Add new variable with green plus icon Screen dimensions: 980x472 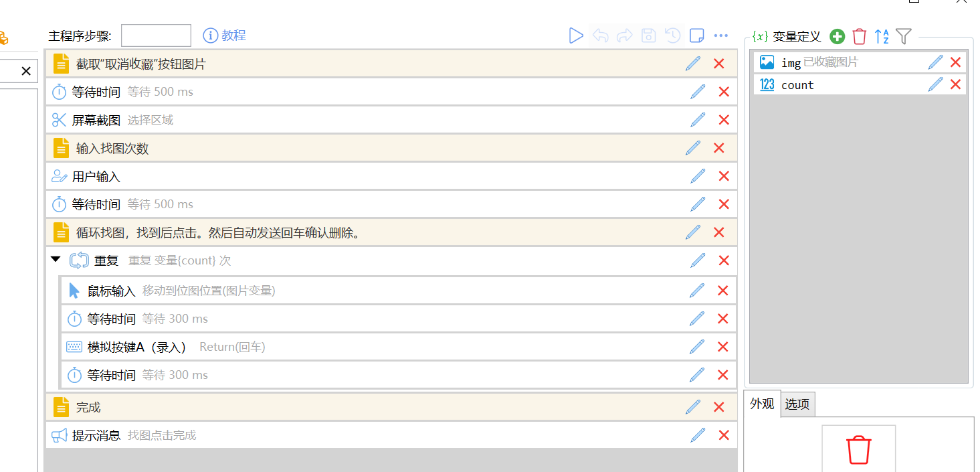pos(837,37)
